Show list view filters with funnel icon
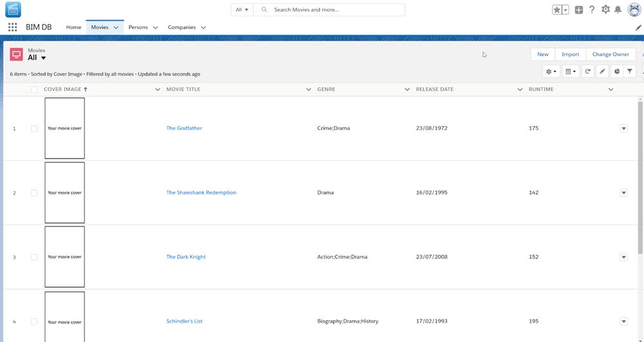Image resolution: width=644 pixels, height=342 pixels. [630, 71]
